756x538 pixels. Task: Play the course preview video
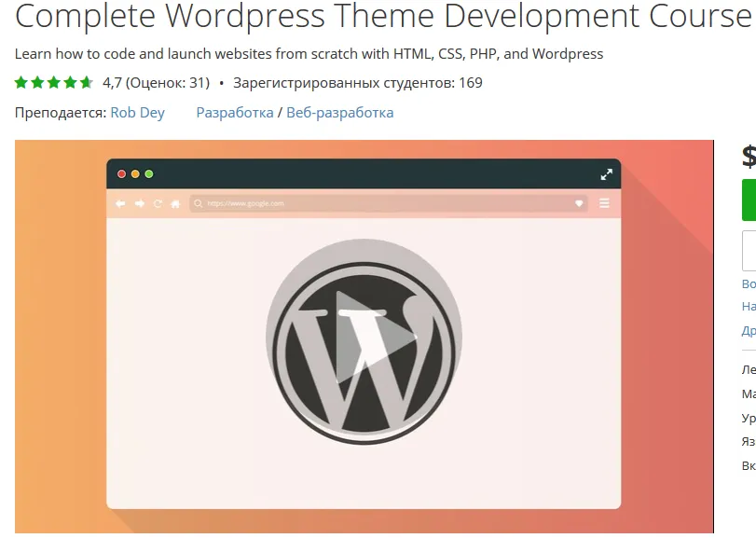(364, 336)
